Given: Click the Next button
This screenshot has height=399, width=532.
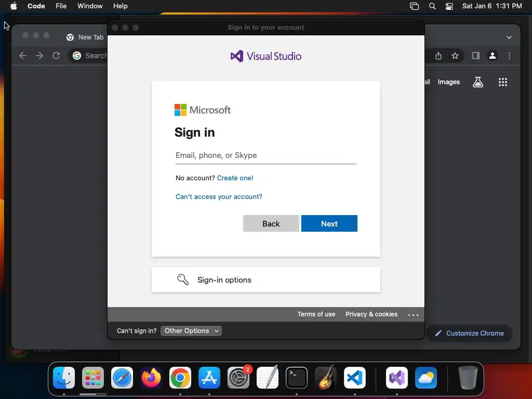Looking at the screenshot, I should [329, 223].
